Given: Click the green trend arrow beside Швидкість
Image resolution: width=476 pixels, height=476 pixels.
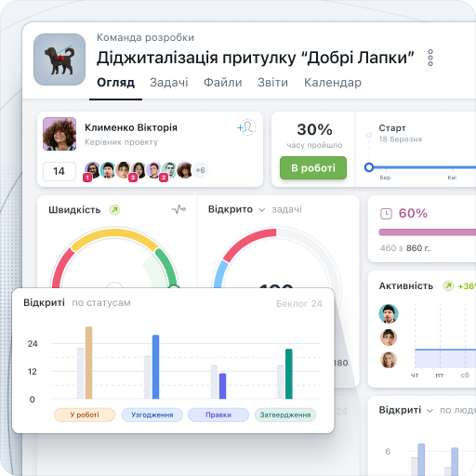Looking at the screenshot, I should coord(114,210).
